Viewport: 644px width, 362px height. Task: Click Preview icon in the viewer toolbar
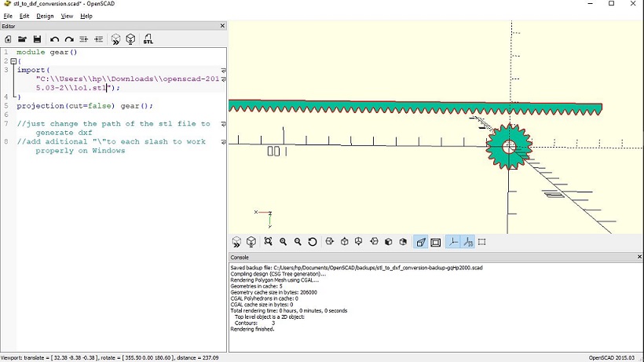tap(236, 242)
